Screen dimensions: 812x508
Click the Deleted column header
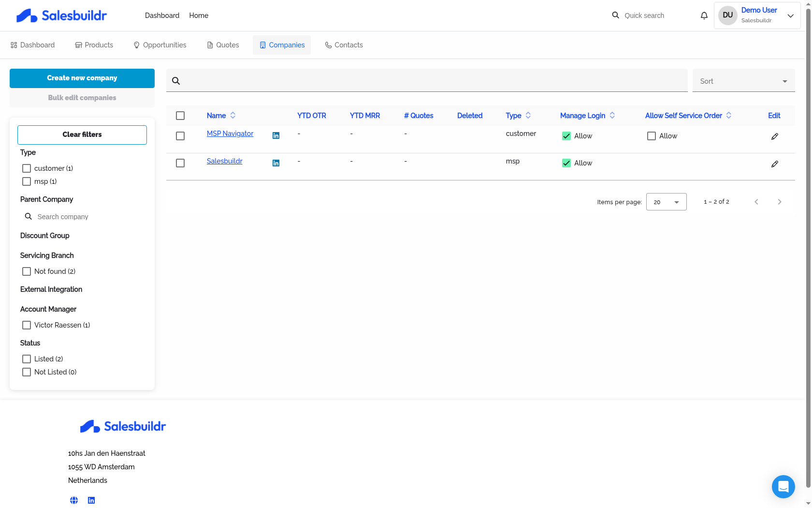pyautogui.click(x=470, y=116)
